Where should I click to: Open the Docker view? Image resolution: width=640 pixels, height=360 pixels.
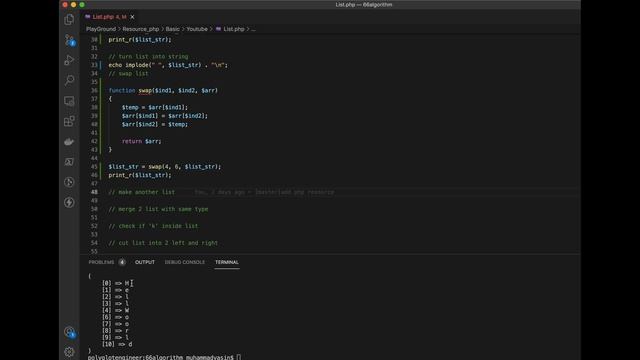(69, 142)
